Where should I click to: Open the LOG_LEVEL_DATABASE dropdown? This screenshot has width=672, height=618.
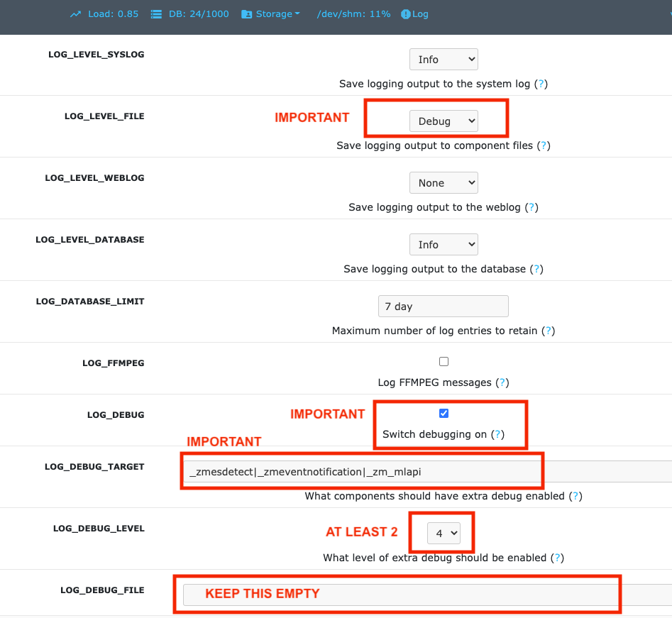444,244
